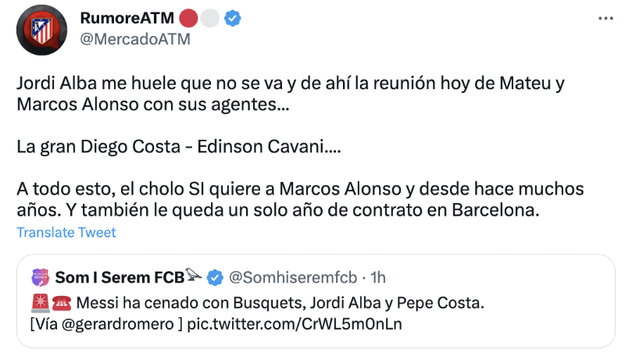Click the Som I Serem FCB crest avatar
This screenshot has height=364, width=625.
(x=41, y=277)
